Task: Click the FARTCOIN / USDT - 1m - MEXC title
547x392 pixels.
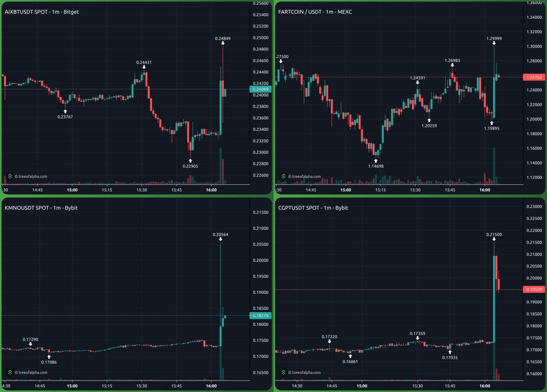Action: (315, 12)
